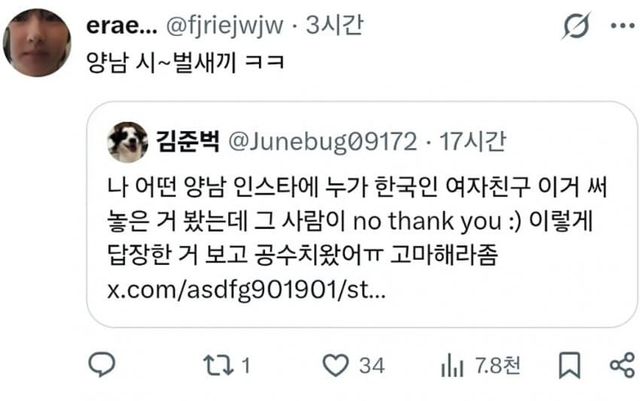The image size is (640, 401).
Task: View tweet analytics bar chart icon
Action: point(452,365)
